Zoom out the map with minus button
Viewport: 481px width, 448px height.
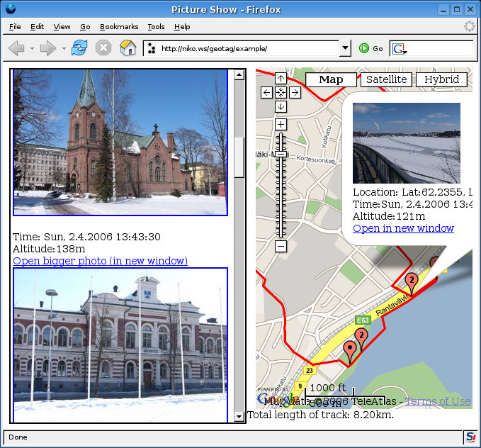[x=281, y=246]
